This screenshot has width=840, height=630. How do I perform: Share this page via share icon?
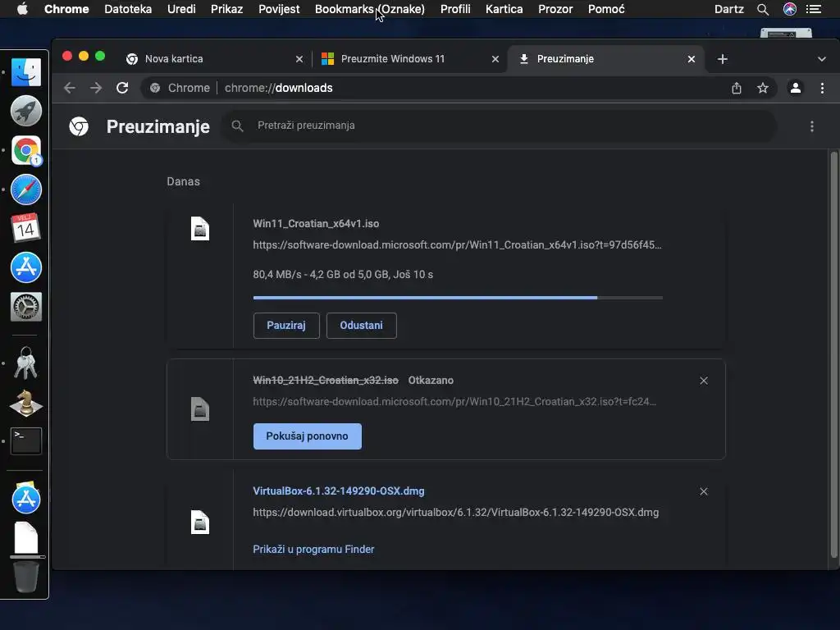pos(737,88)
